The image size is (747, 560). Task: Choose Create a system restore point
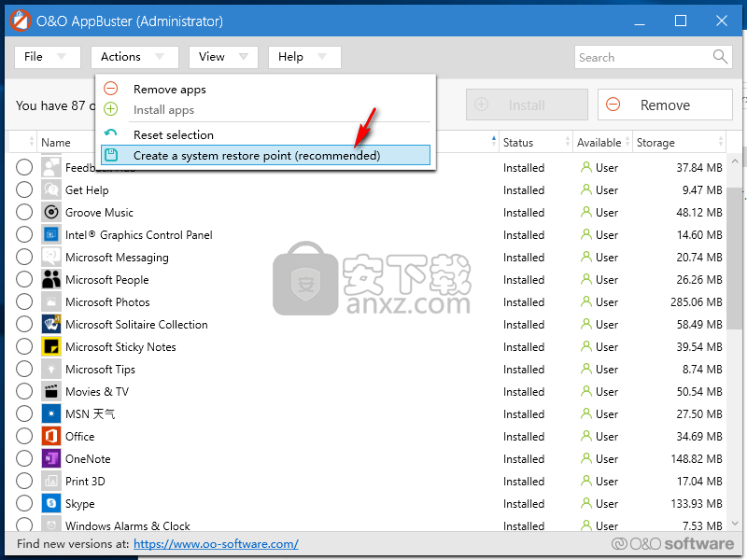tap(265, 155)
